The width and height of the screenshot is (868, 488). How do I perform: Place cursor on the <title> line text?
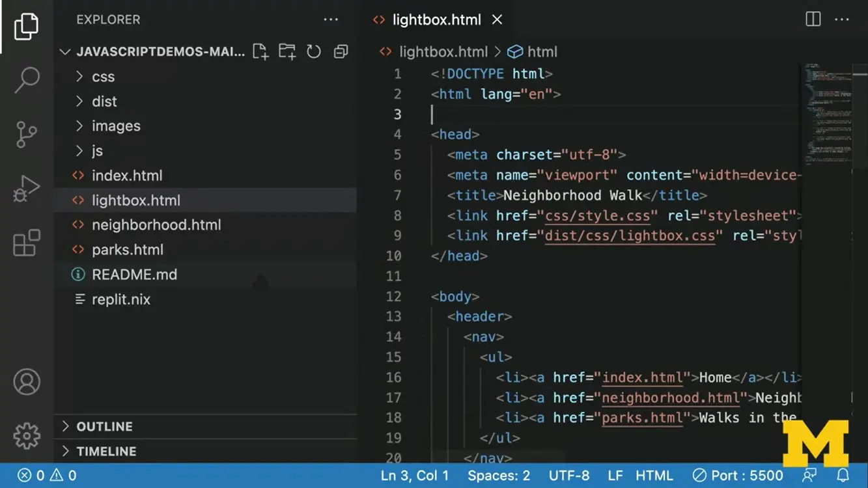[577, 195]
